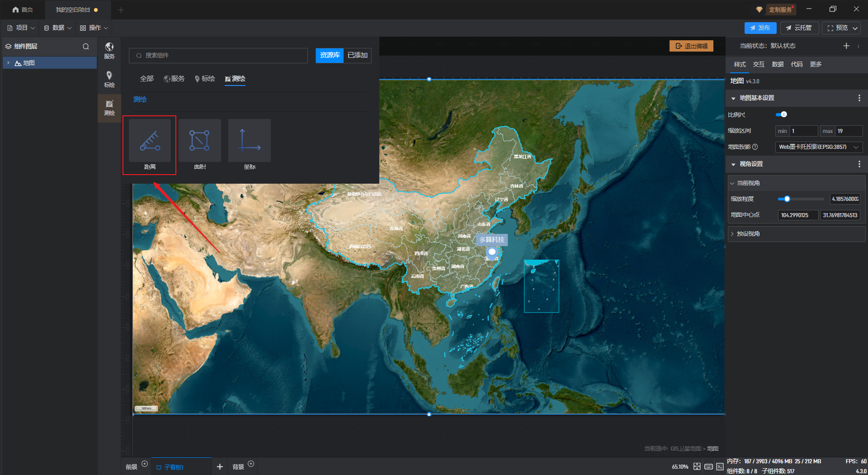Open the 预览 dropdown arrow
Screen dimensions: 868x475
(855, 28)
